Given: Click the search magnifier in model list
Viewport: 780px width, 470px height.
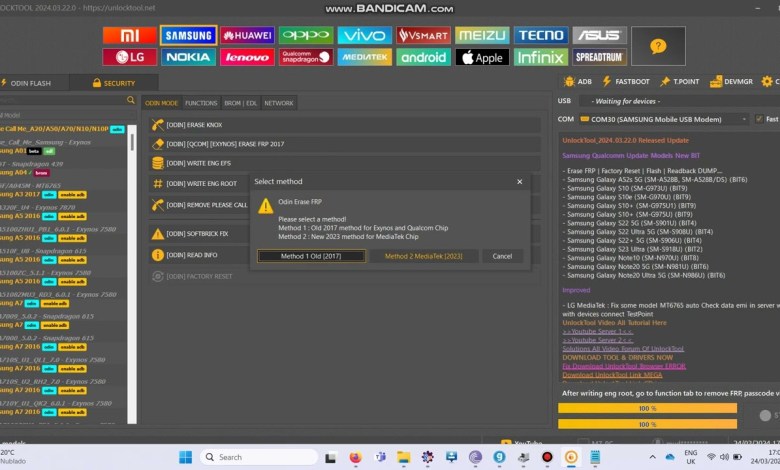Looking at the screenshot, I should tap(132, 101).
